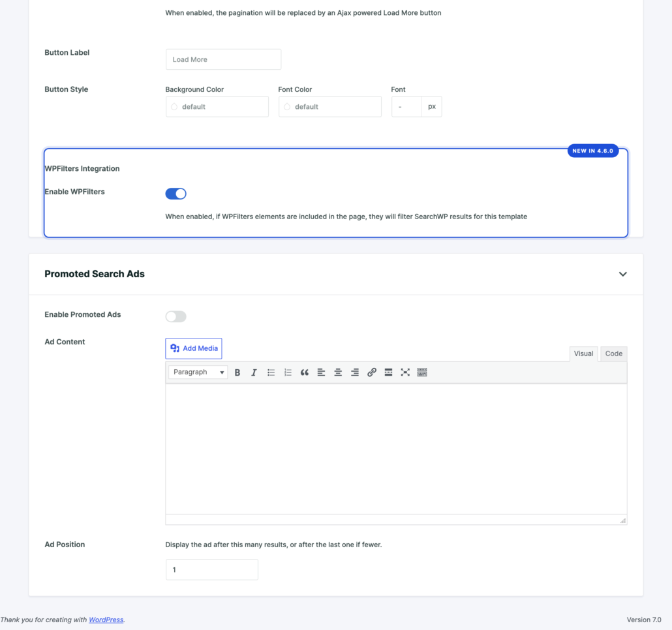672x630 pixels.
Task: Open the Paragraph format dropdown
Action: (x=198, y=372)
